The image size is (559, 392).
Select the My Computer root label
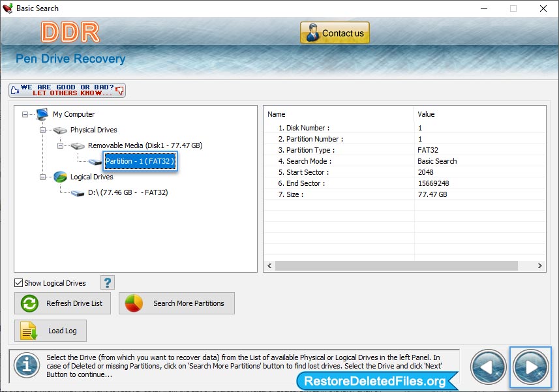[x=74, y=114]
